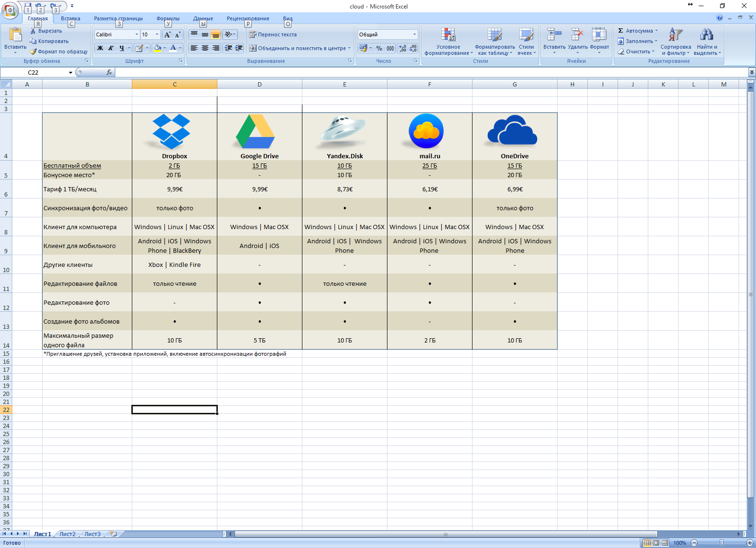This screenshot has height=548, width=756.
Task: Increase the decimal places
Action: (402, 48)
